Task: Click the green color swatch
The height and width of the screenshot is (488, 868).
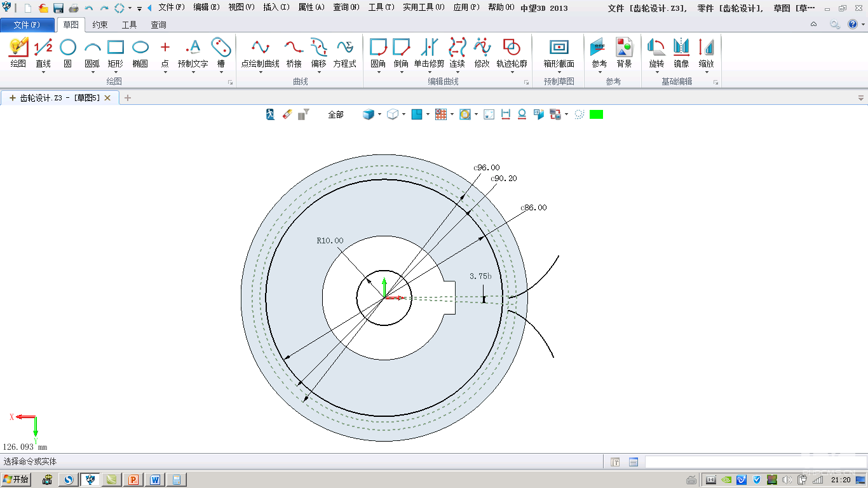Action: tap(596, 114)
